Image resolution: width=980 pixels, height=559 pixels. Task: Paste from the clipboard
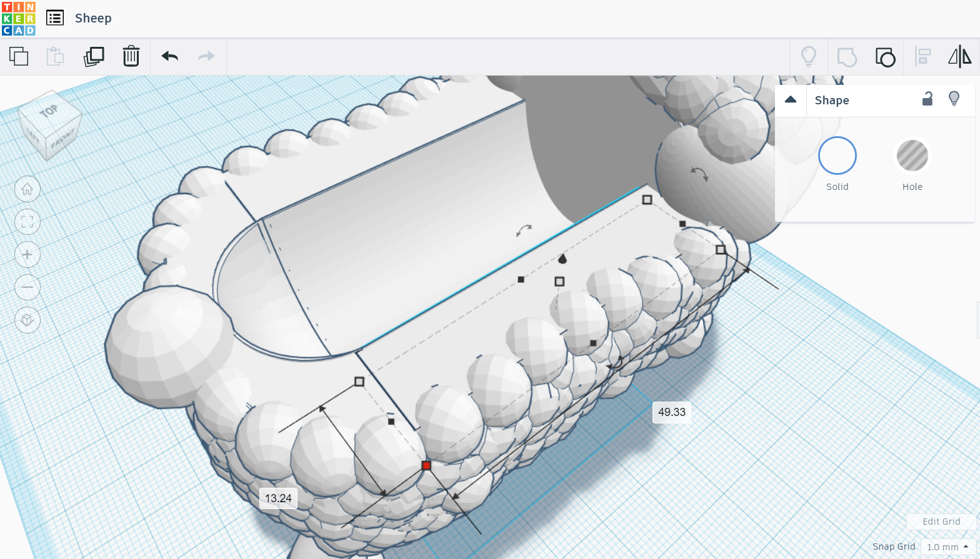[x=56, y=56]
